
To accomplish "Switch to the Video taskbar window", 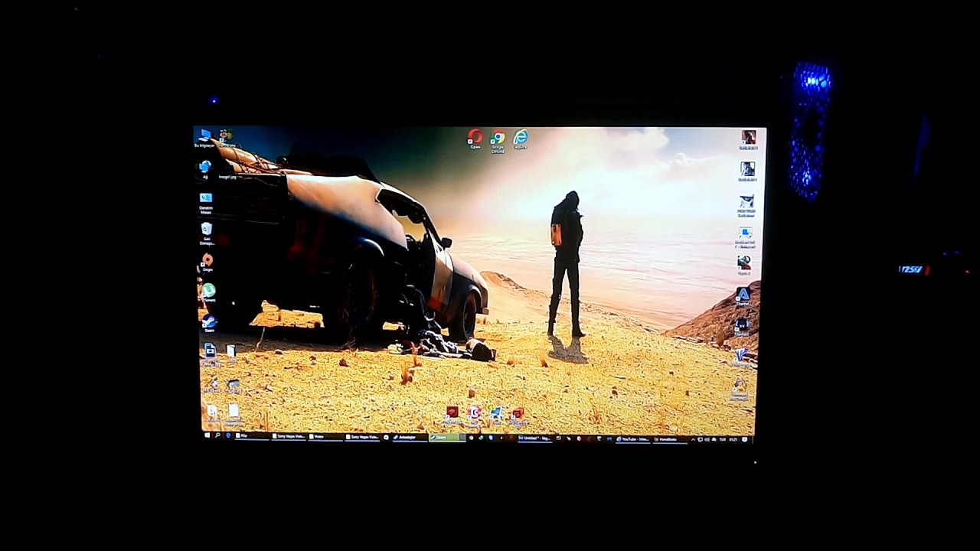I will pyautogui.click(x=325, y=436).
